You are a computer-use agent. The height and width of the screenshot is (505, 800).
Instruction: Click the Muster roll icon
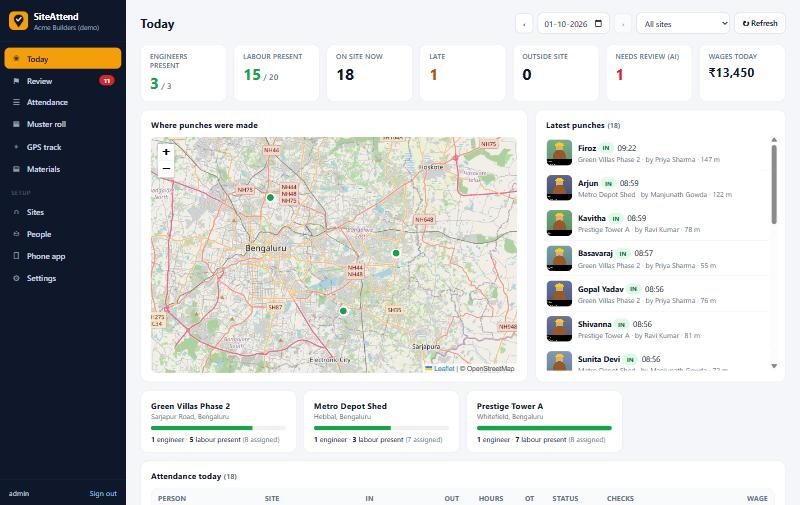(16, 124)
